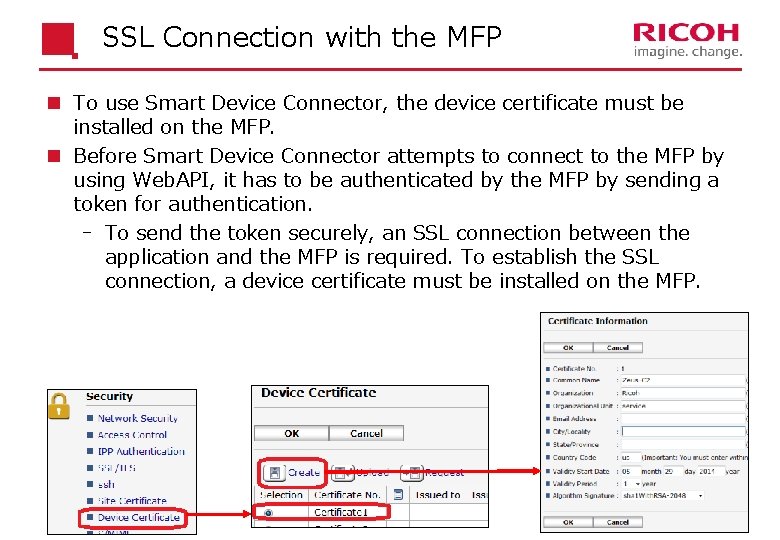Click the Email Address input field
The image size is (780, 540).
[683, 419]
